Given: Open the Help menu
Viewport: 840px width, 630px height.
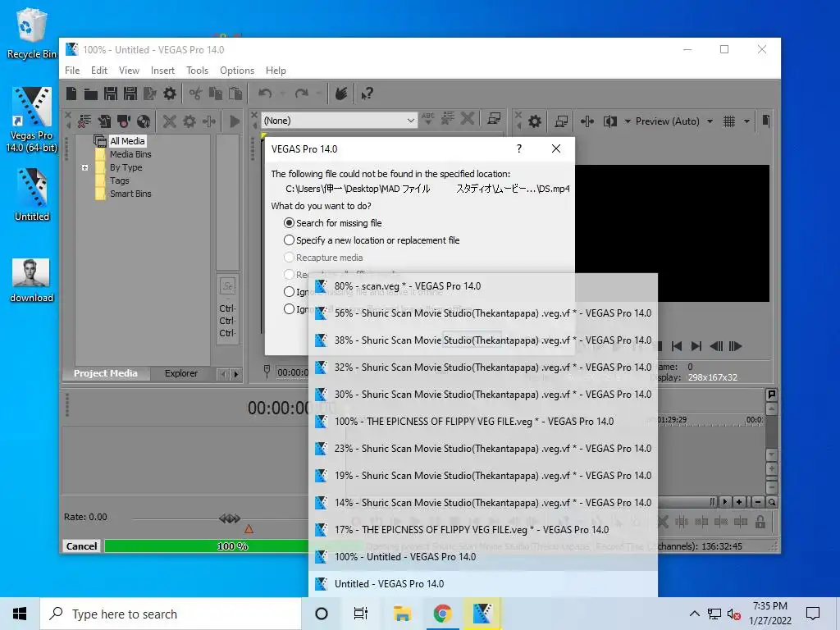Looking at the screenshot, I should tap(276, 71).
